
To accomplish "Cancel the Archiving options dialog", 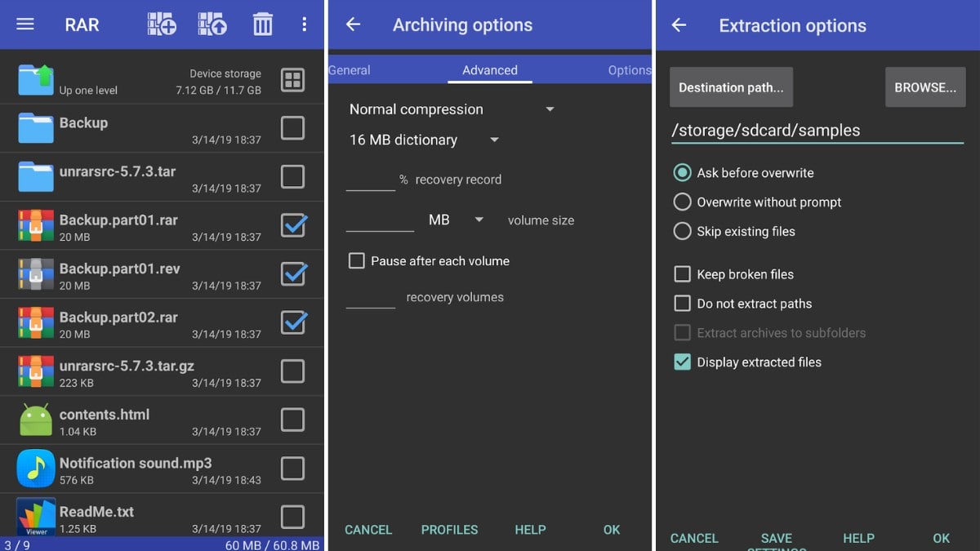I will (x=368, y=530).
